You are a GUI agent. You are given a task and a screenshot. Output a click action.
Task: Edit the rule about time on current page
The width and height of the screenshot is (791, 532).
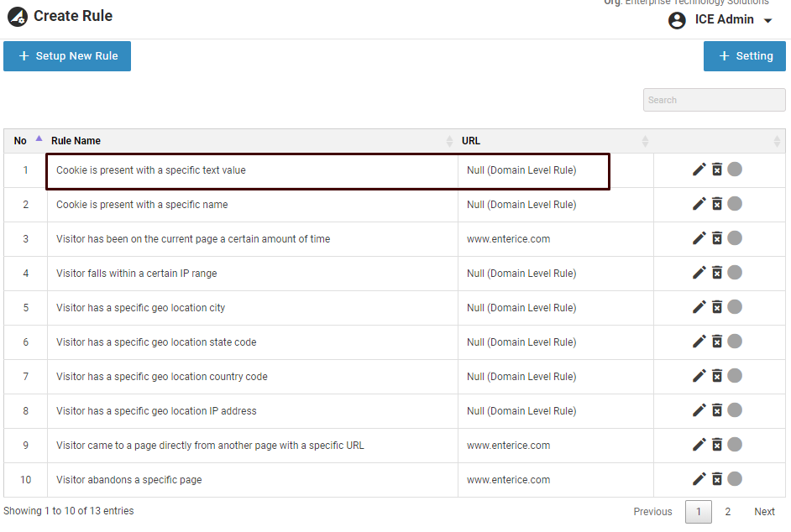coord(699,238)
